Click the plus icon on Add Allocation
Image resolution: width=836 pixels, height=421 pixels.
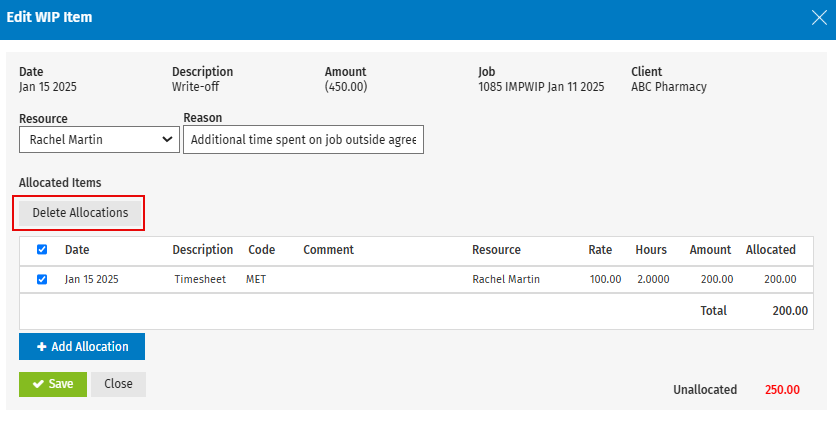tap(42, 347)
